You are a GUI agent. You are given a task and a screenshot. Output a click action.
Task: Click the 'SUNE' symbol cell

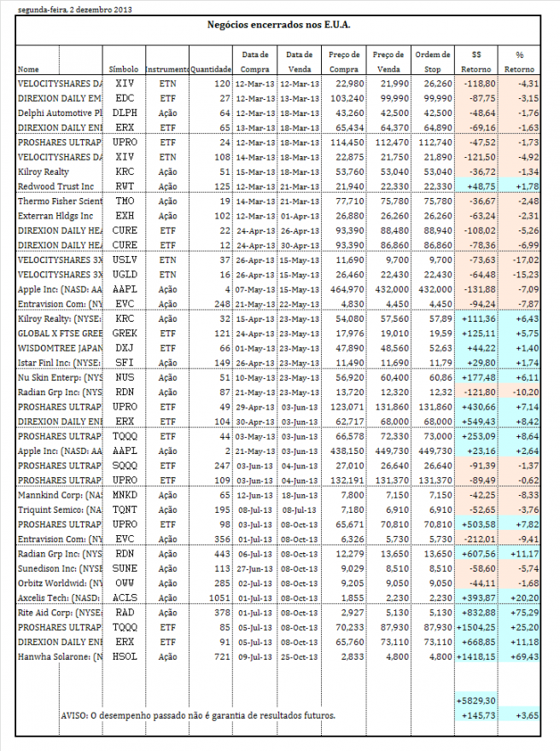coord(125,568)
